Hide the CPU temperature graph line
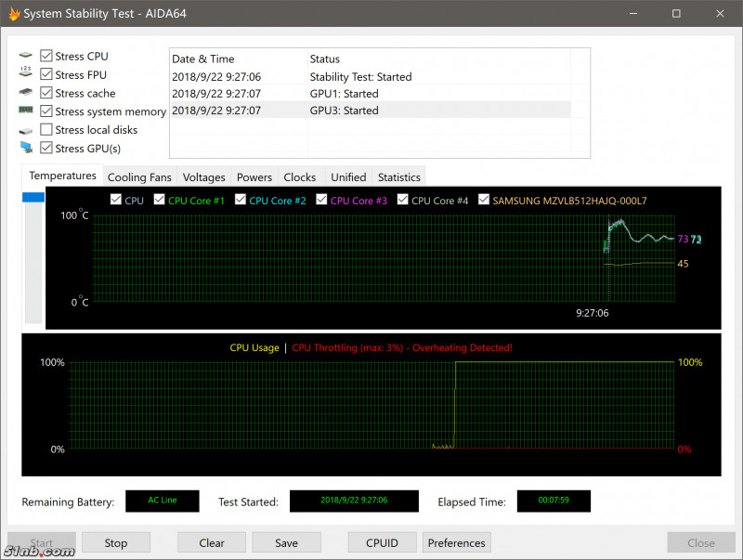 [115, 200]
